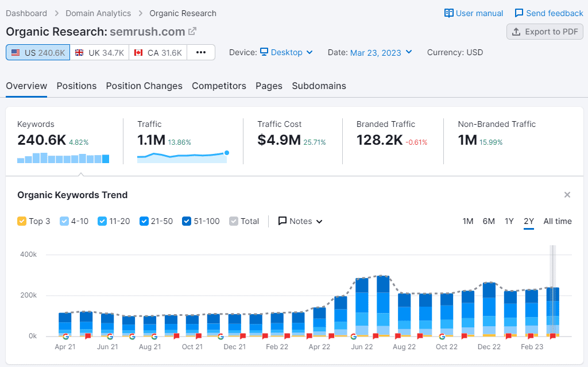The width and height of the screenshot is (588, 367).
Task: Click the Export to PDF button
Action: [x=545, y=32]
